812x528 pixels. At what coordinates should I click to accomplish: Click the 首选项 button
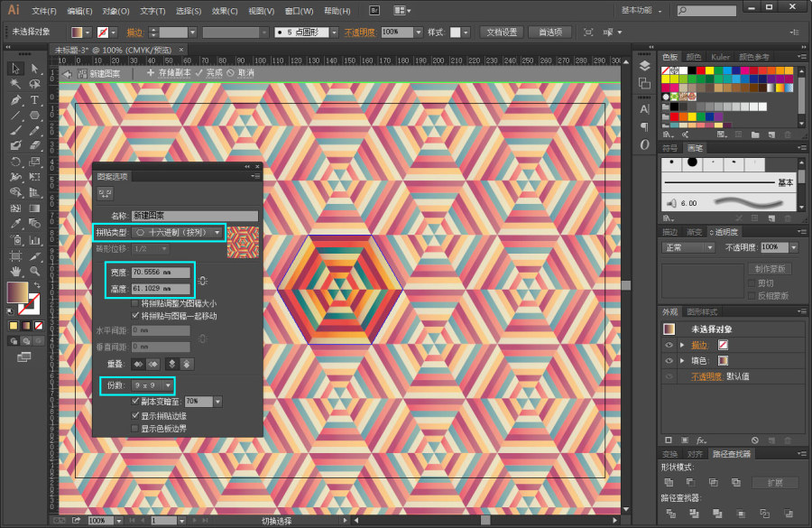tap(550, 32)
